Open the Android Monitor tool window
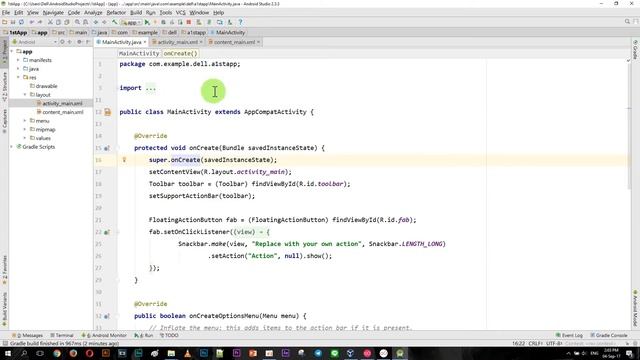Screen dimensions: 640x360 (x=104, y=335)
